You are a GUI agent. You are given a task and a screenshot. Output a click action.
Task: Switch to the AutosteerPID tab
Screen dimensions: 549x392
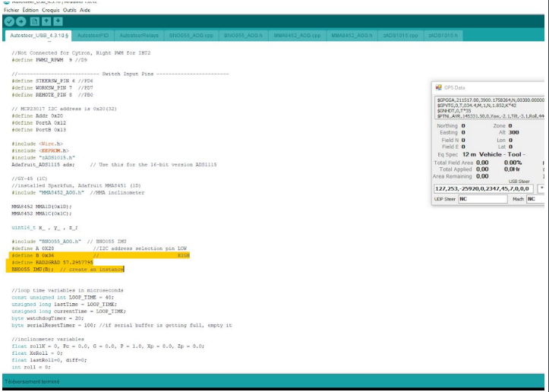93,36
